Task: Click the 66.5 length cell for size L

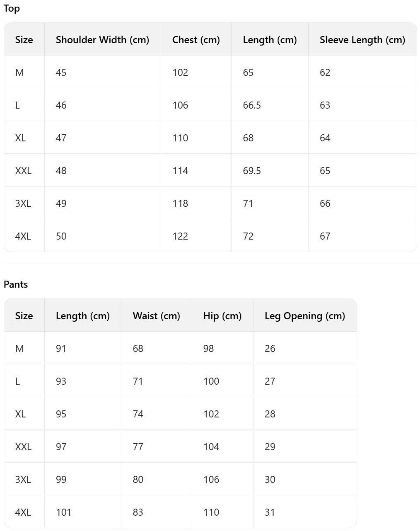Action: (x=252, y=105)
